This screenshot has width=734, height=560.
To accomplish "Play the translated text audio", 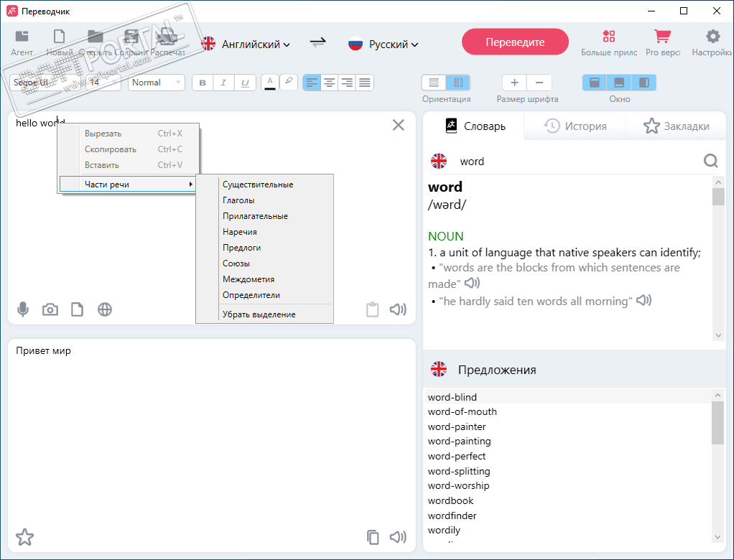I will (x=398, y=536).
